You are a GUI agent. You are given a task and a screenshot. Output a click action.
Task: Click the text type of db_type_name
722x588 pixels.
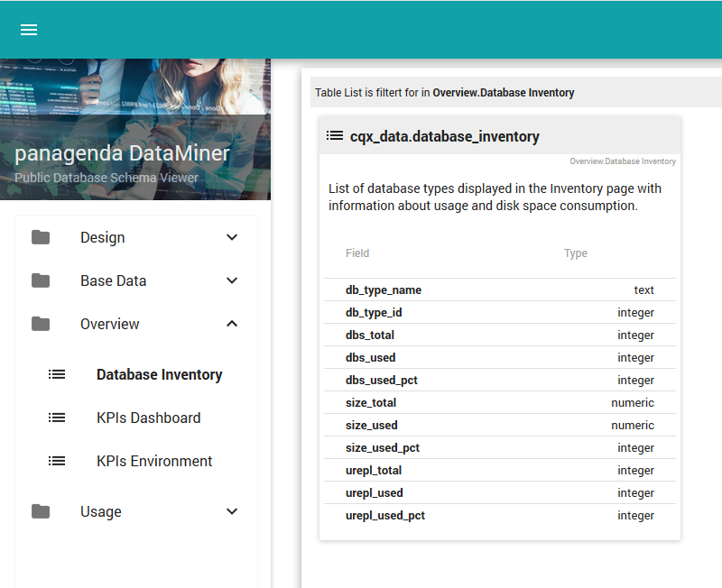[x=643, y=289]
